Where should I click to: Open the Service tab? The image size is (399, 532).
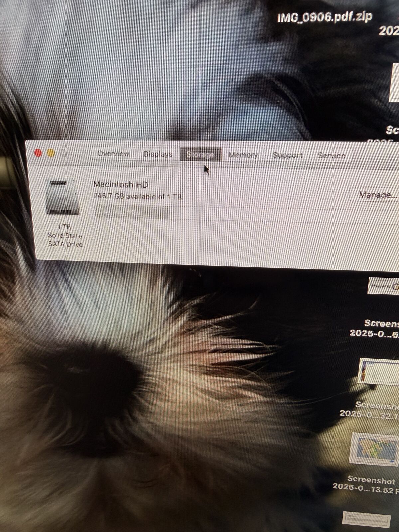click(331, 156)
